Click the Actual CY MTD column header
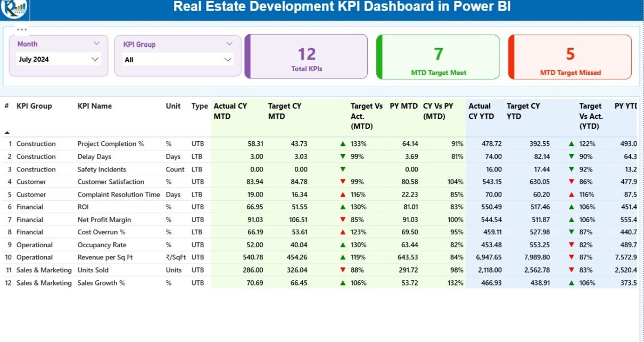The image size is (644, 342). tap(230, 111)
